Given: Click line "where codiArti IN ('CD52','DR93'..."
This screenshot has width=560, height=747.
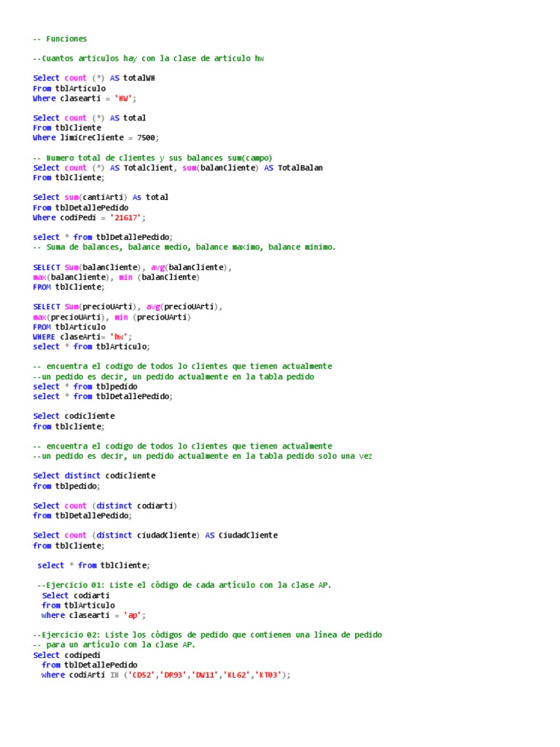Looking at the screenshot, I should (166, 675).
